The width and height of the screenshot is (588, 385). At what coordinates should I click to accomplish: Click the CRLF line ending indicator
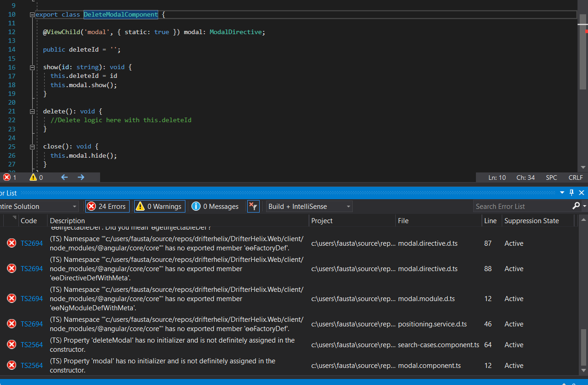(x=576, y=178)
